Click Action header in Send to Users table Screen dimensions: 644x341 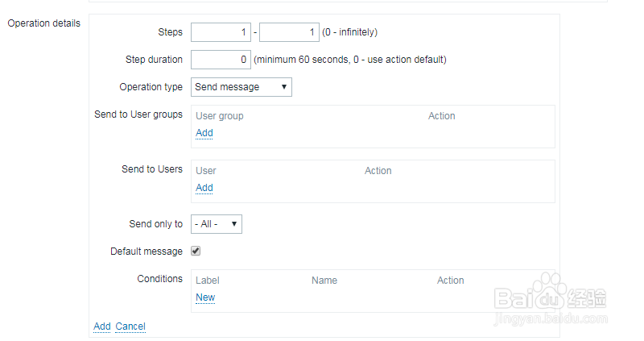378,171
